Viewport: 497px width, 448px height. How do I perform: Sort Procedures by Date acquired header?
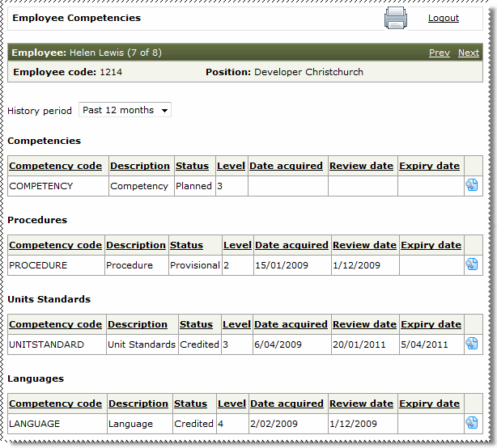(x=291, y=245)
